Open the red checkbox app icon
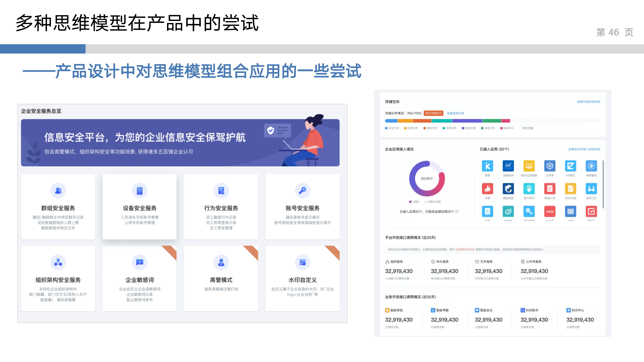Screen dimensions: 644x362 (x=591, y=211)
